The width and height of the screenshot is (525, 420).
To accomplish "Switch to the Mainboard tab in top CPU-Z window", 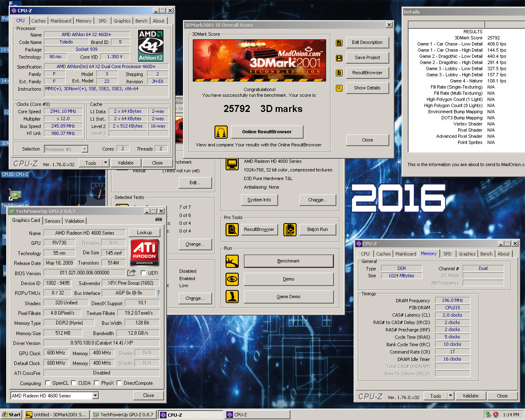I will pos(61,21).
